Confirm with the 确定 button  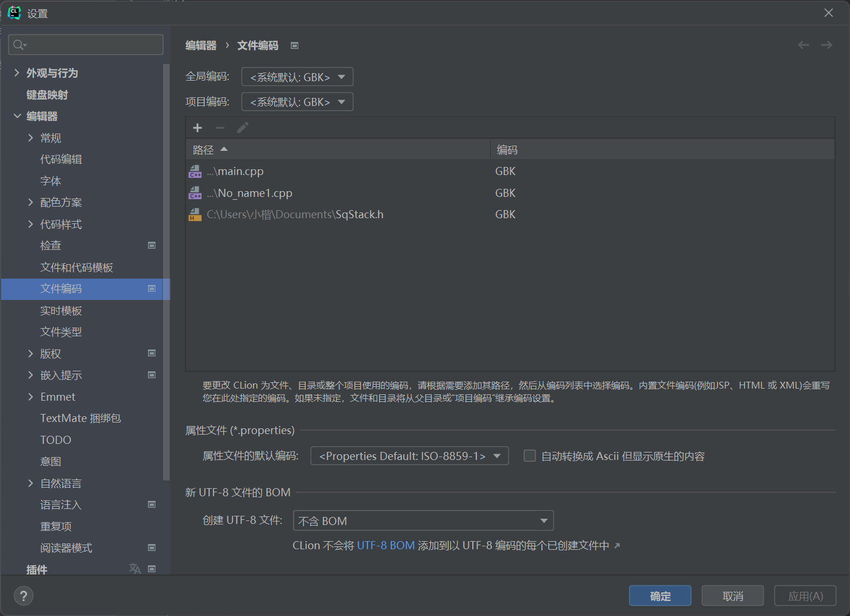coord(660,596)
